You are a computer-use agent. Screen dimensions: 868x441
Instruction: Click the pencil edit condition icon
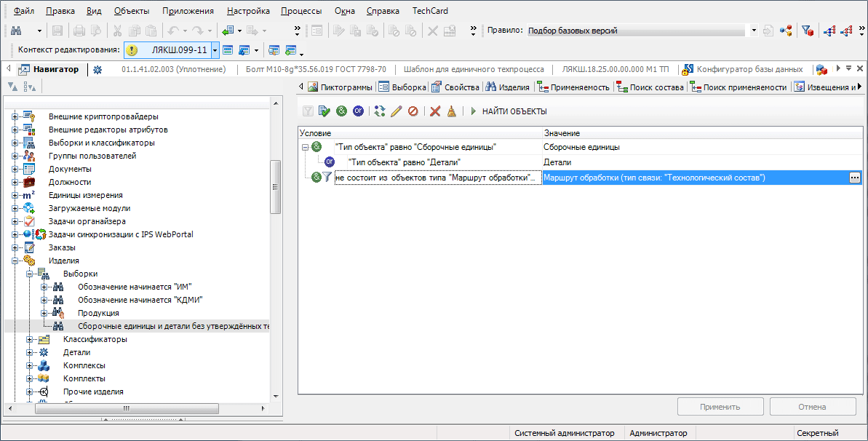(x=397, y=111)
